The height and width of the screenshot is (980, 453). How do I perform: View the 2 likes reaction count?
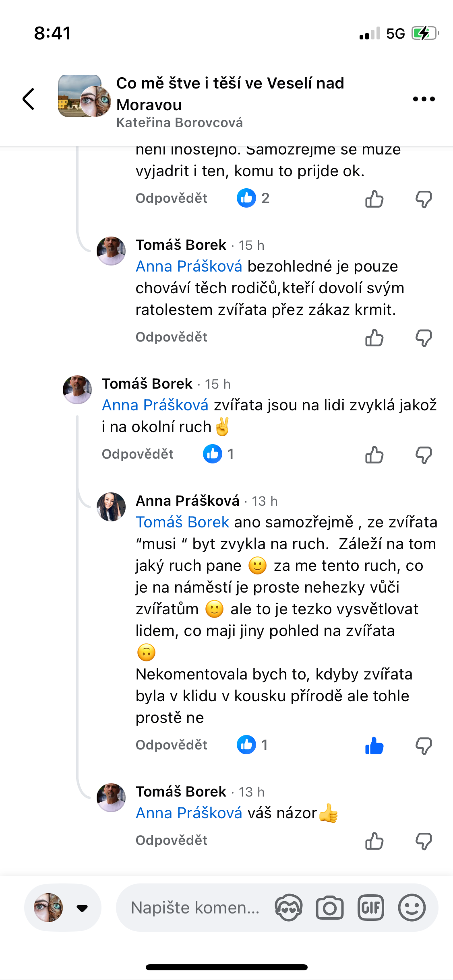click(253, 198)
